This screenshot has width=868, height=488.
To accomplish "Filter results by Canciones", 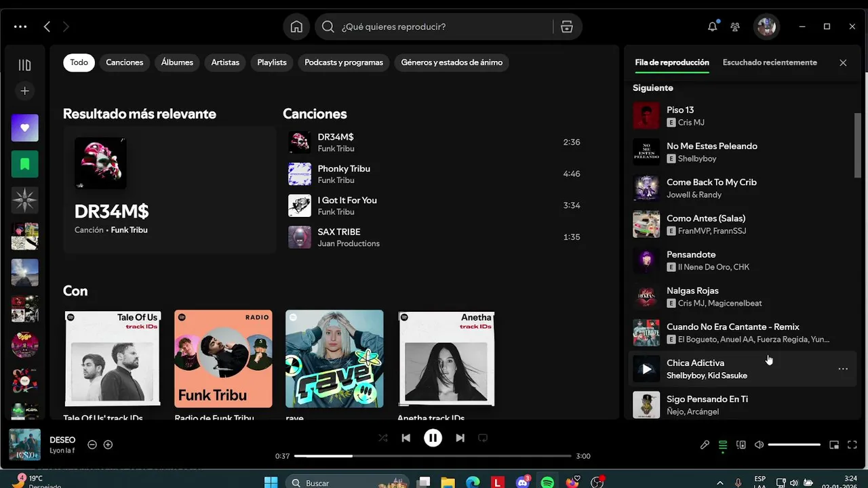I will (125, 62).
